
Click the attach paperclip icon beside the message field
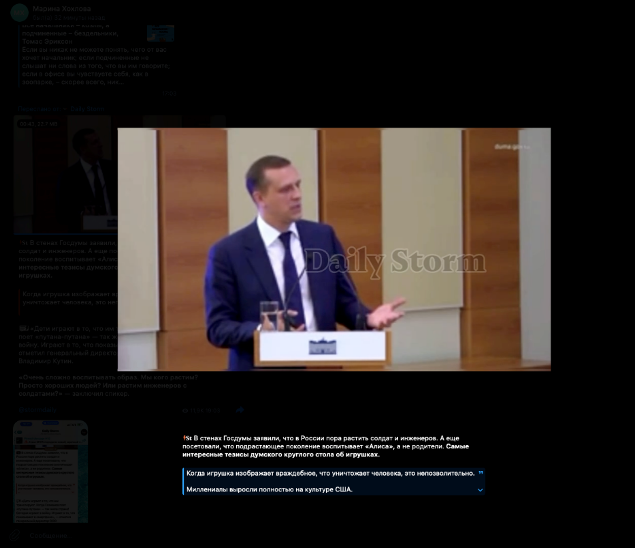pyautogui.click(x=15, y=535)
